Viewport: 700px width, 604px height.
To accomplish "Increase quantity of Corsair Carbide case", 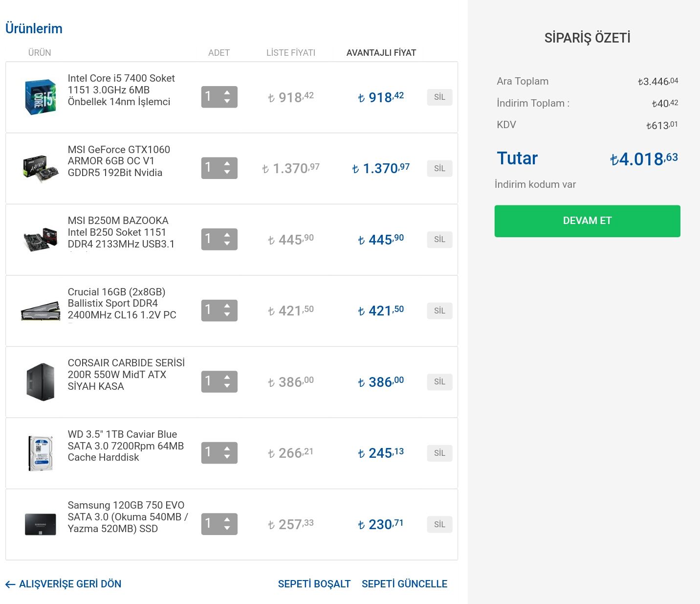I will [227, 377].
